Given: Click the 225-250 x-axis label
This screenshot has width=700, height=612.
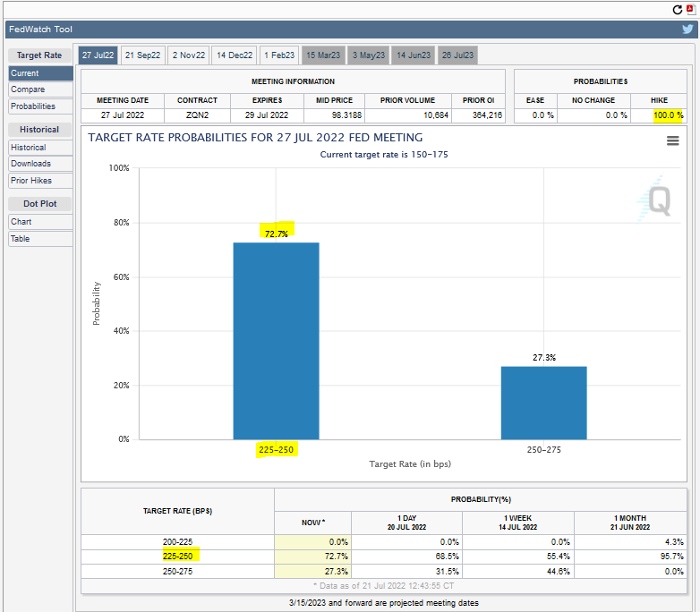Looking at the screenshot, I should [276, 449].
